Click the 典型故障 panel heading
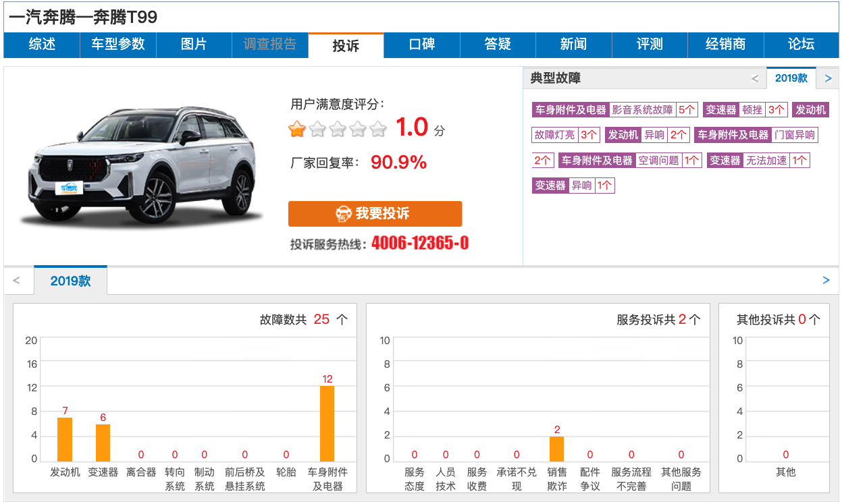Screen dimensions: 842x504 pos(555,78)
